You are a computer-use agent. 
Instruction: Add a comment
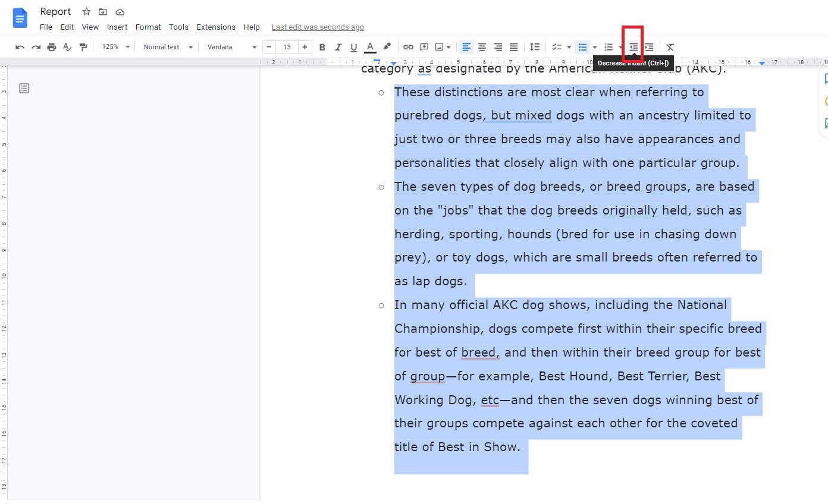(x=424, y=47)
